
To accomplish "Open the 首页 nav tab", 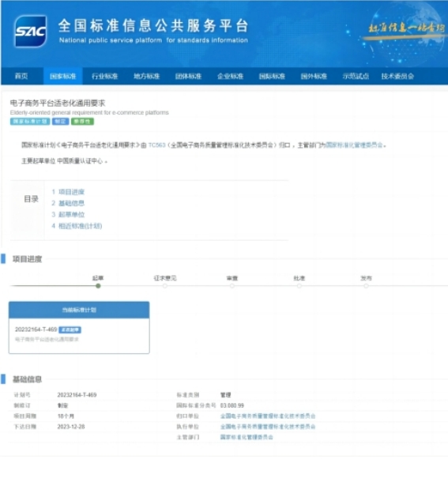I will tap(21, 76).
